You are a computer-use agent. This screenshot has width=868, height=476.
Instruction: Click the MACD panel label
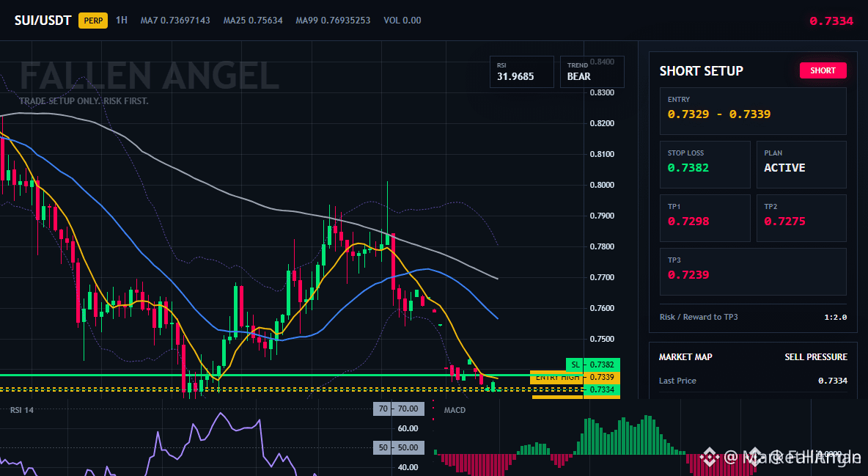click(x=455, y=410)
